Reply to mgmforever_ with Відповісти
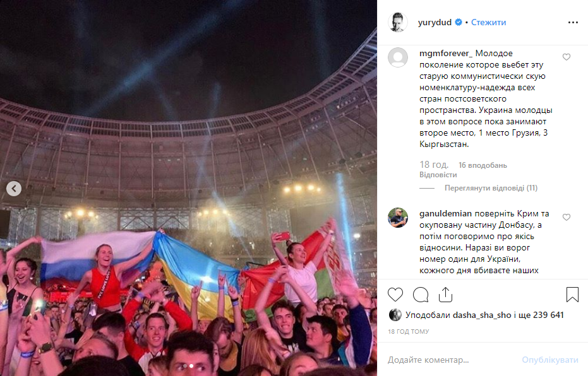 pyautogui.click(x=438, y=175)
